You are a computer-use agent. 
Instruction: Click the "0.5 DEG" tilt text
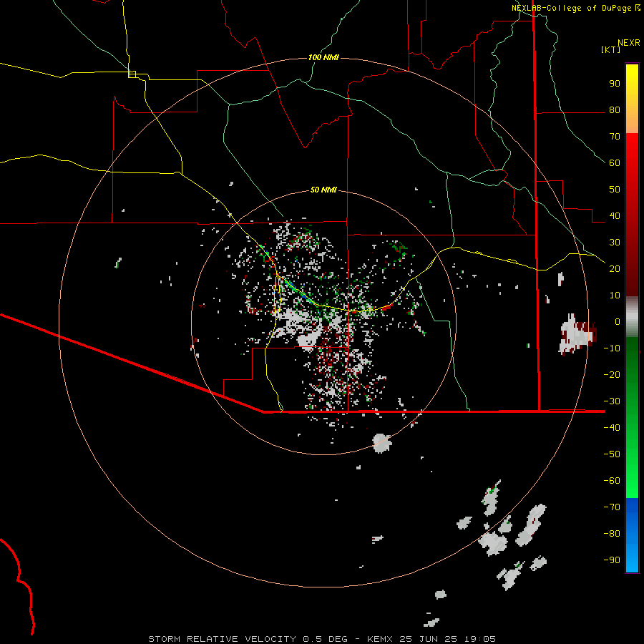[x=325, y=639]
